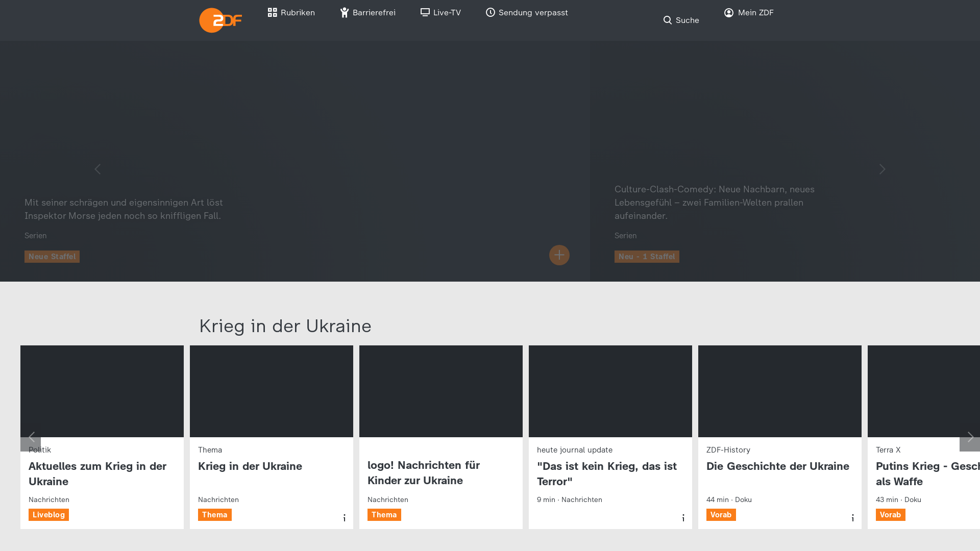This screenshot has height=551, width=980.
Task: Open Mein ZDF account menu
Action: click(749, 13)
